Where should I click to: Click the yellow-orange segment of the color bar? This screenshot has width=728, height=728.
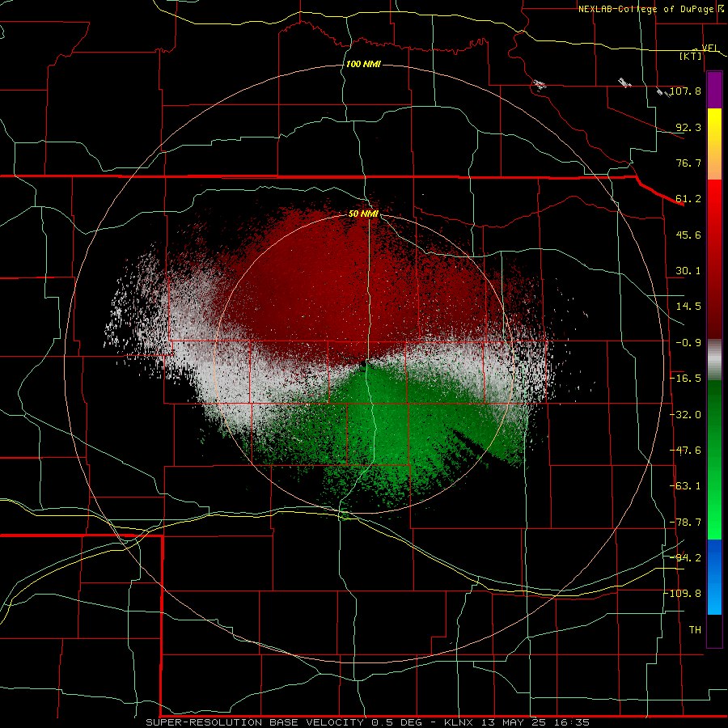[714, 144]
